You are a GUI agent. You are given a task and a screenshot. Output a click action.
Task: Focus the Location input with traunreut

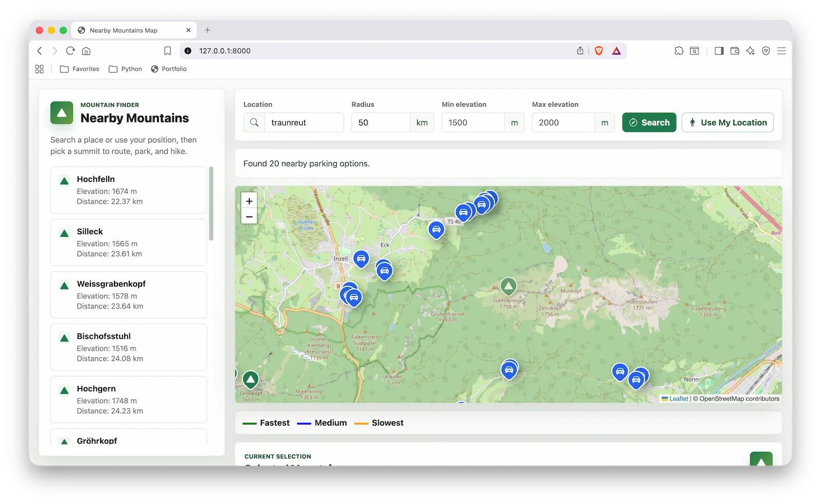pos(304,123)
